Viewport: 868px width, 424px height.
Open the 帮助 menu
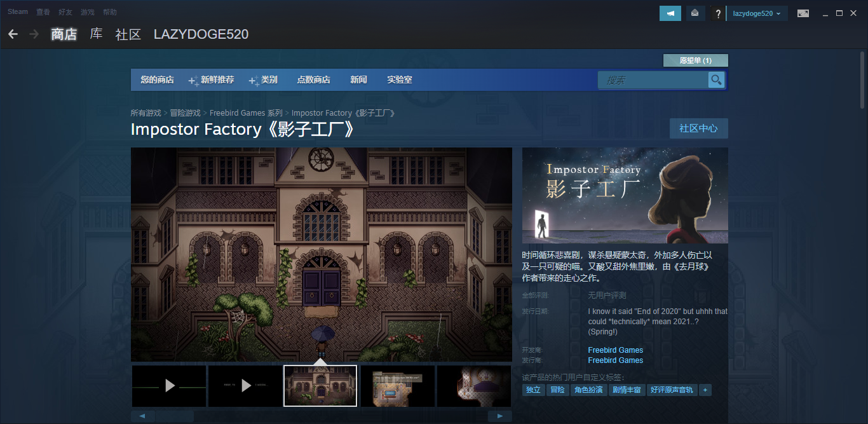[110, 11]
